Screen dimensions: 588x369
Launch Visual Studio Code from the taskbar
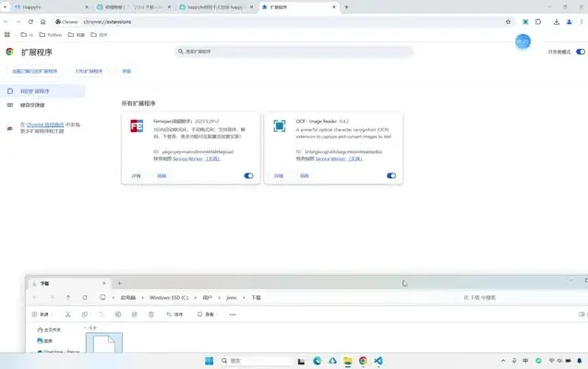[x=378, y=360]
